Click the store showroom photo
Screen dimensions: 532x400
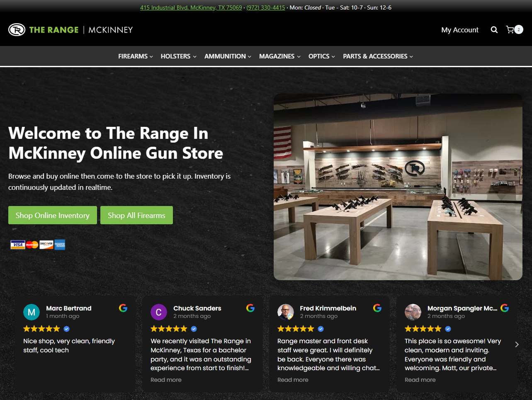(x=398, y=187)
